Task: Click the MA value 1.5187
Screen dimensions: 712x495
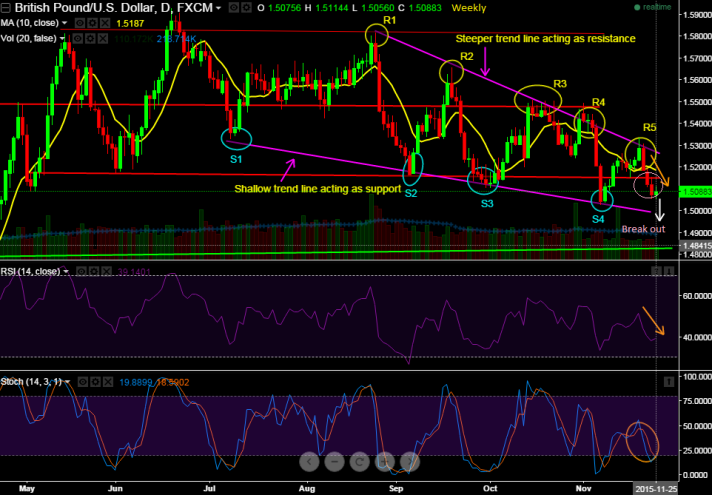Action: pyautogui.click(x=130, y=23)
